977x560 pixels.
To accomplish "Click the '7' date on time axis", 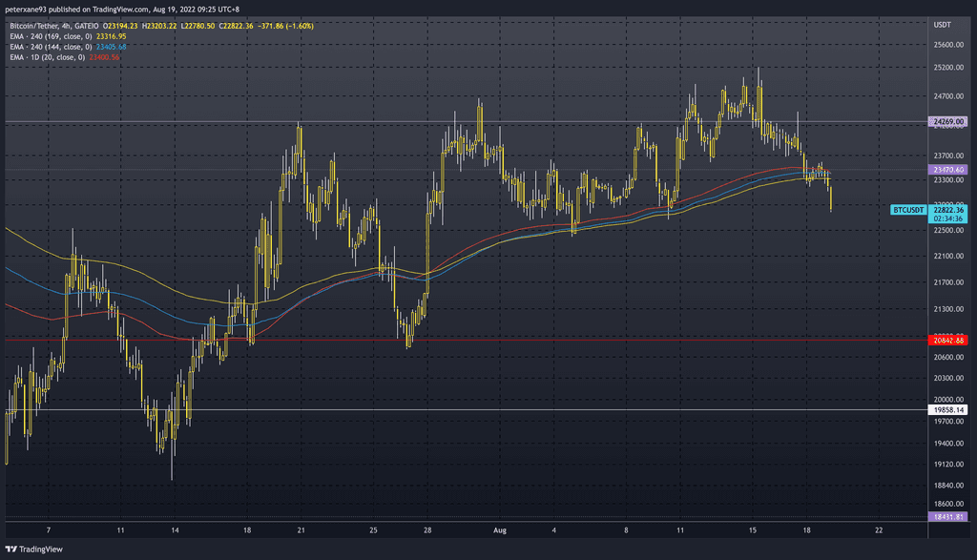I will [49, 530].
